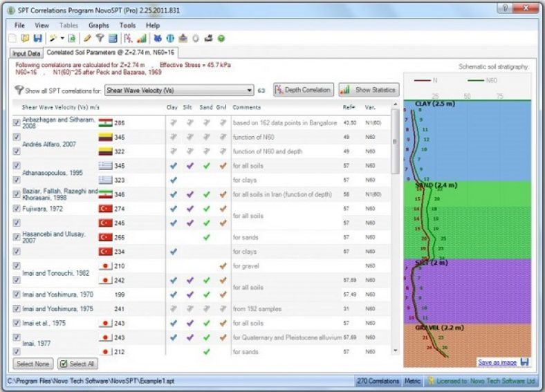This screenshot has height=392, width=545.
Task: Uncheck the Anbazhagan and Sitharam 2008 checkbox
Action: pyautogui.click(x=17, y=122)
